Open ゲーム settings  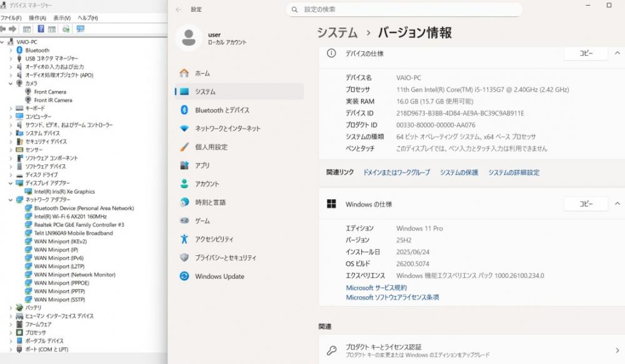click(x=239, y=220)
